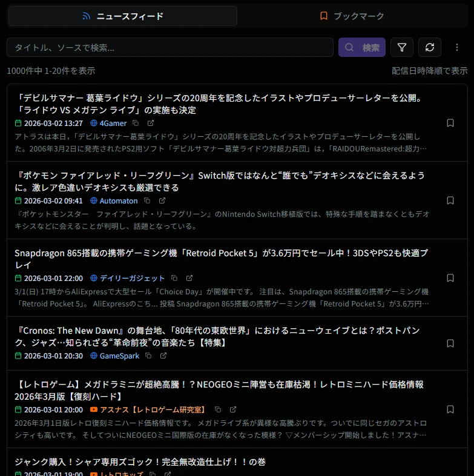474x476 pixels.
Task: Click the 検索 button
Action: point(362,47)
